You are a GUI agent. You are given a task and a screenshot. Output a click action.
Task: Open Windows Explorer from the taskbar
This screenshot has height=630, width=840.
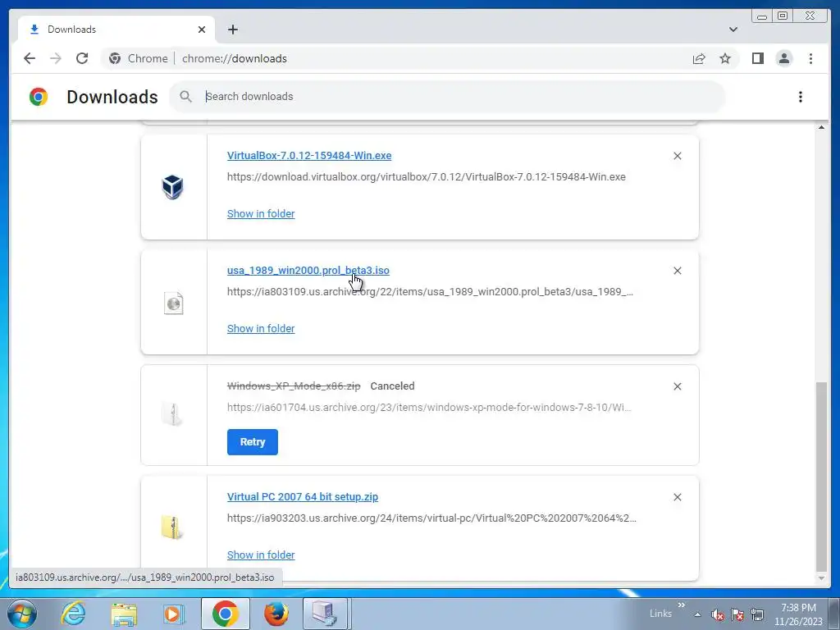[x=123, y=614]
